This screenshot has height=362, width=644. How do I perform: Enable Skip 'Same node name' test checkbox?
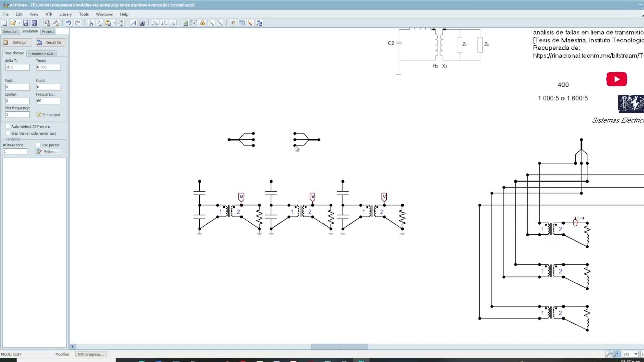pyautogui.click(x=8, y=133)
